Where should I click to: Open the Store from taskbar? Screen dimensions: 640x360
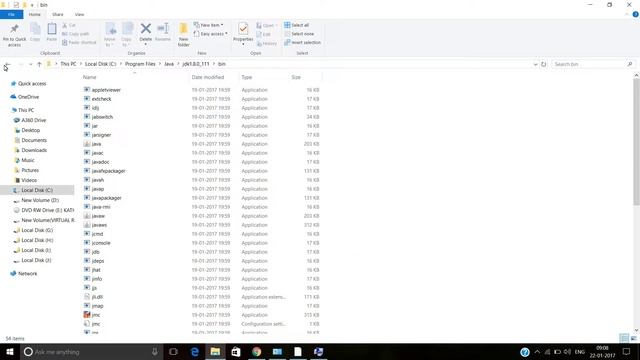click(236, 351)
